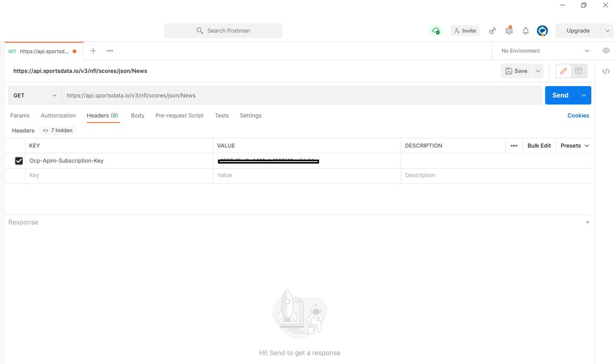Open the Body tab
The image size is (615, 364).
[138, 116]
